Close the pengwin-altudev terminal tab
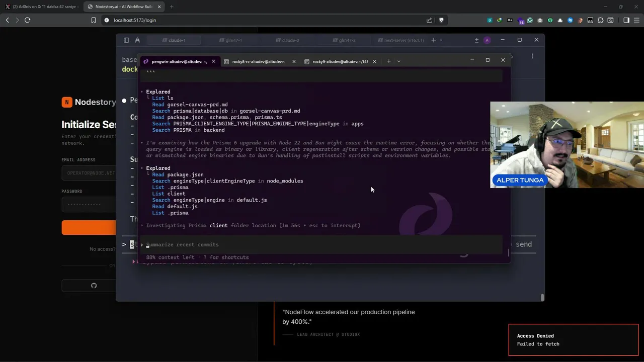This screenshot has width=644, height=362. [x=213, y=61]
